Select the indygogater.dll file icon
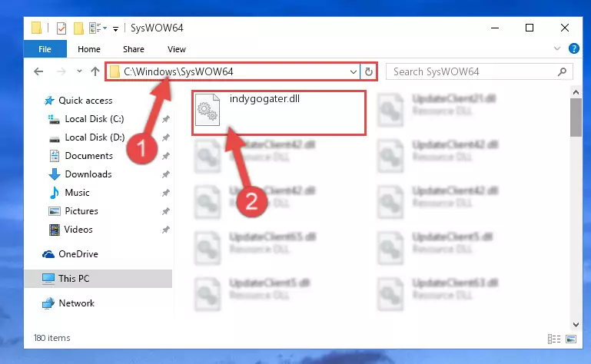Screen dimensions: 591x364 click(x=208, y=110)
